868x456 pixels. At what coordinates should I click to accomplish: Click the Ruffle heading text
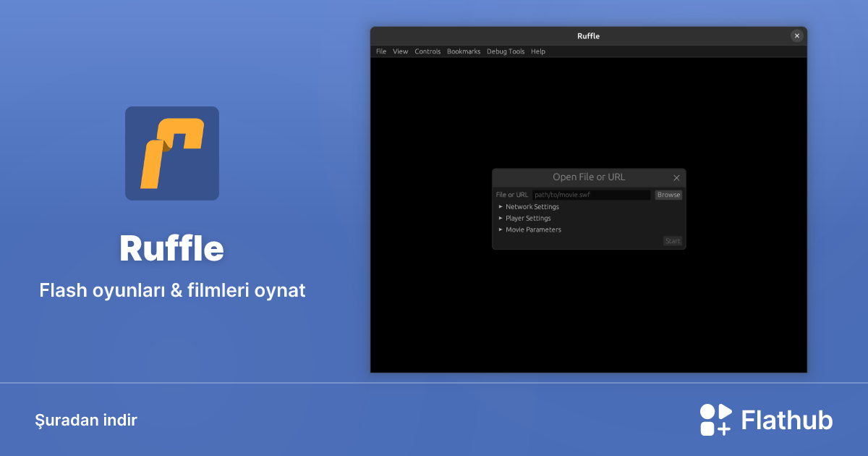pos(171,248)
